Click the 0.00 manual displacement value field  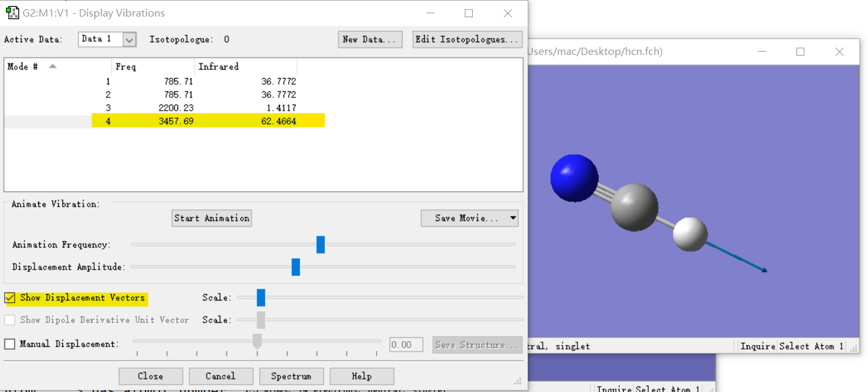coord(406,344)
